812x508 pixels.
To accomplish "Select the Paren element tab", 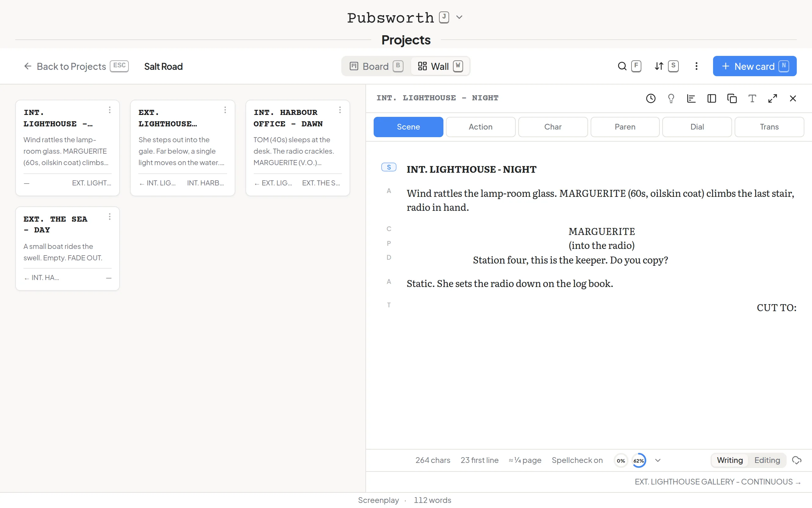I will tap(625, 127).
